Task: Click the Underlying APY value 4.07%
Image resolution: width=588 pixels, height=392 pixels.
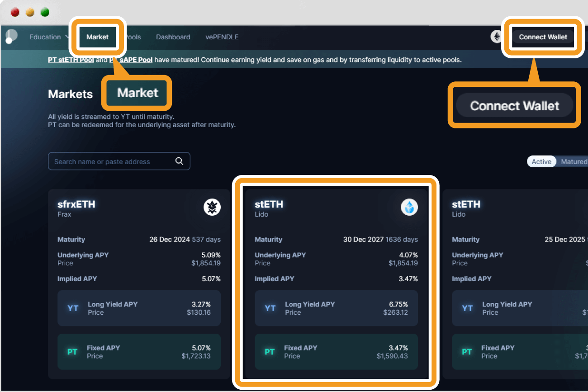Action: [x=408, y=255]
